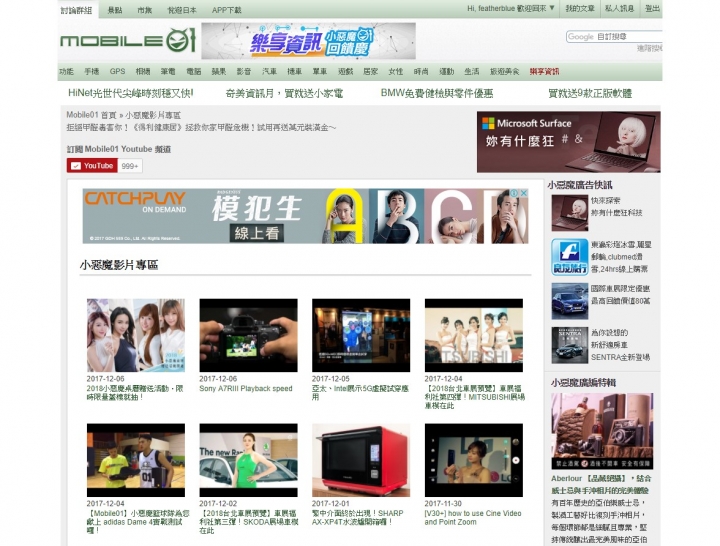Select the 市集 tab
Screen dimensions: 720x546
(x=145, y=10)
